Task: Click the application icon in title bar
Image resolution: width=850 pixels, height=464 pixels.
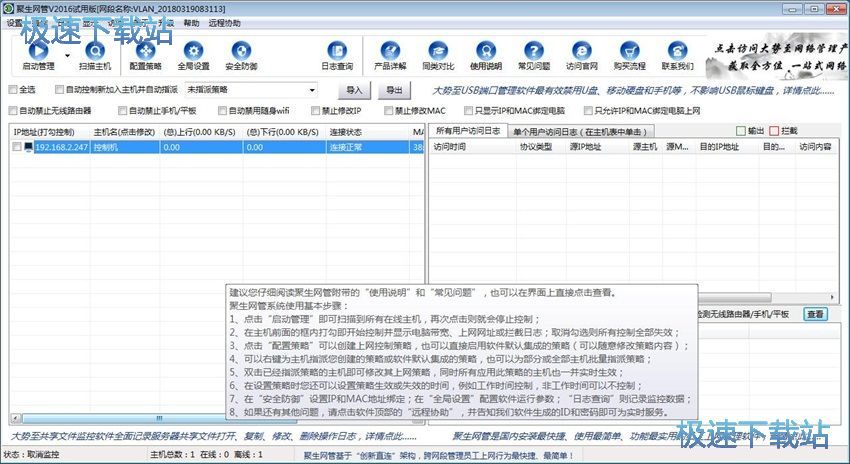Action: (x=8, y=9)
